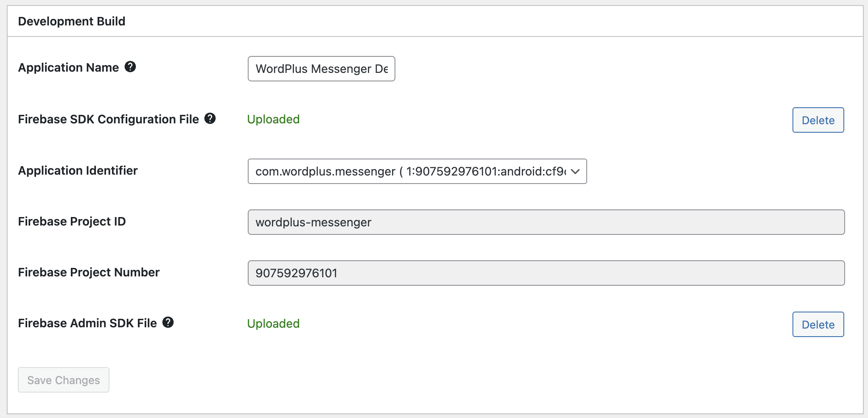Click the Save Changes button

(64, 380)
